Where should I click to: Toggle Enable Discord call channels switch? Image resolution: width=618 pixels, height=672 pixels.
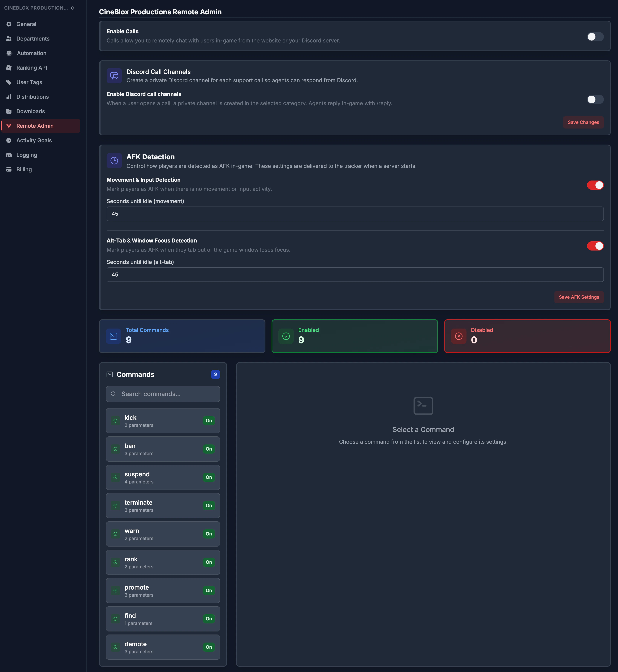595,99
